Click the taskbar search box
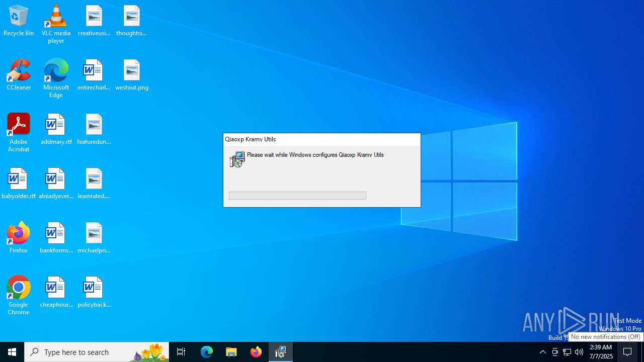 [x=97, y=352]
